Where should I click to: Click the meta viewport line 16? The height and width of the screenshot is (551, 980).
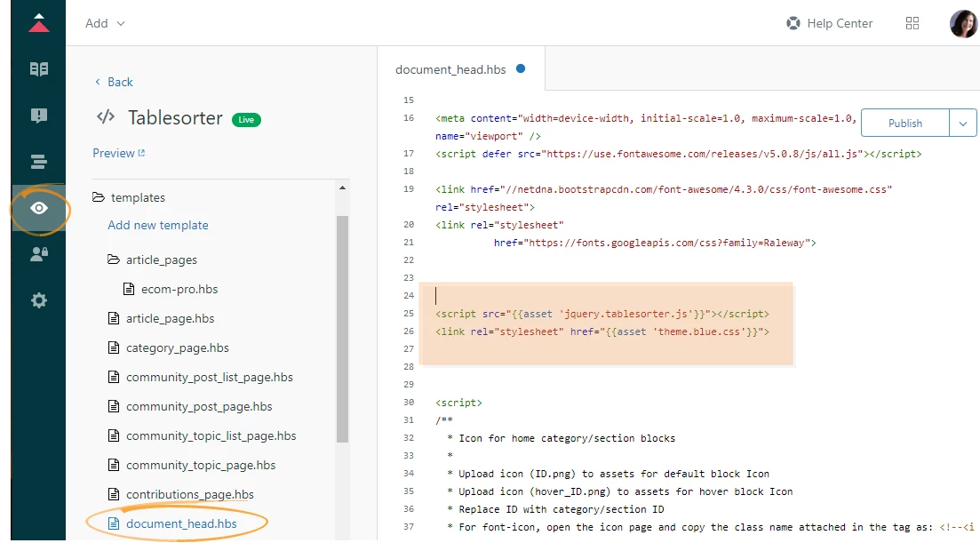[x=646, y=127]
